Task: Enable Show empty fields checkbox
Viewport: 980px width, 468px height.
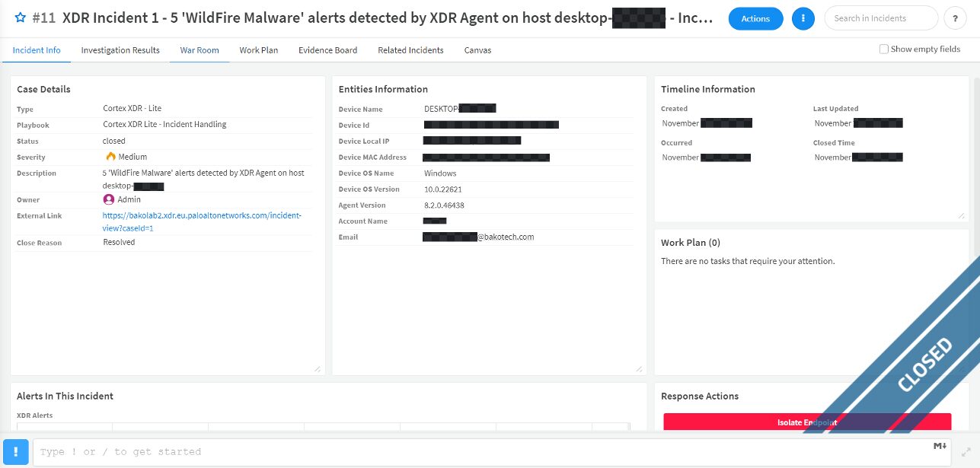Action: (x=884, y=49)
